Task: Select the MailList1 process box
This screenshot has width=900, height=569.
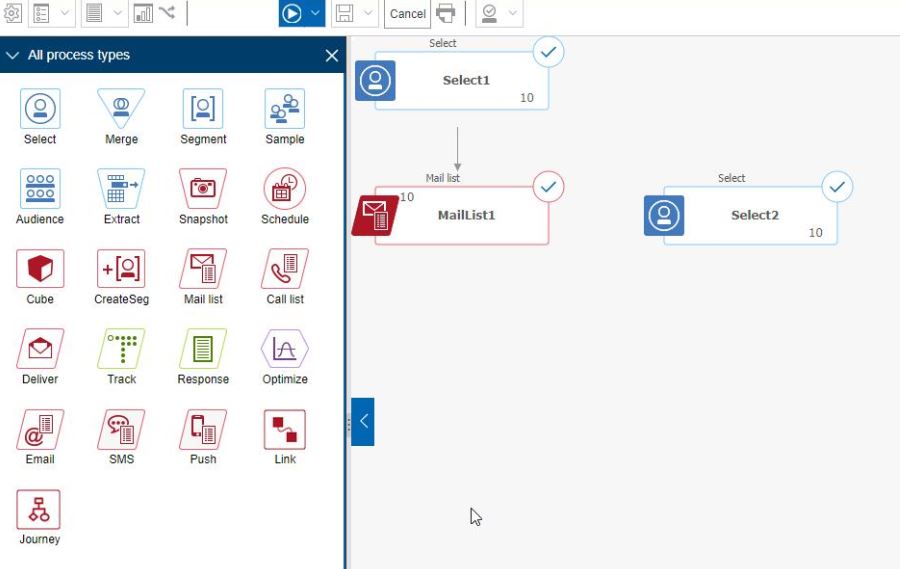Action: tap(462, 216)
